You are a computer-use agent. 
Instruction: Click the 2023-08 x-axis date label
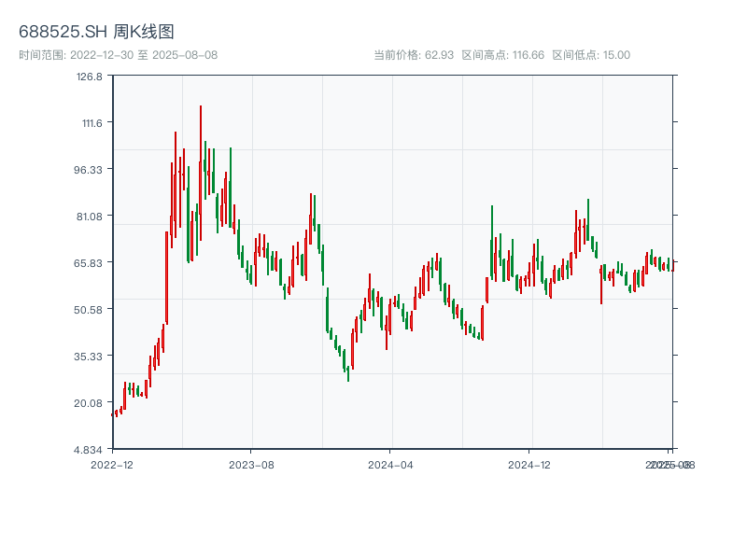pyautogui.click(x=251, y=464)
